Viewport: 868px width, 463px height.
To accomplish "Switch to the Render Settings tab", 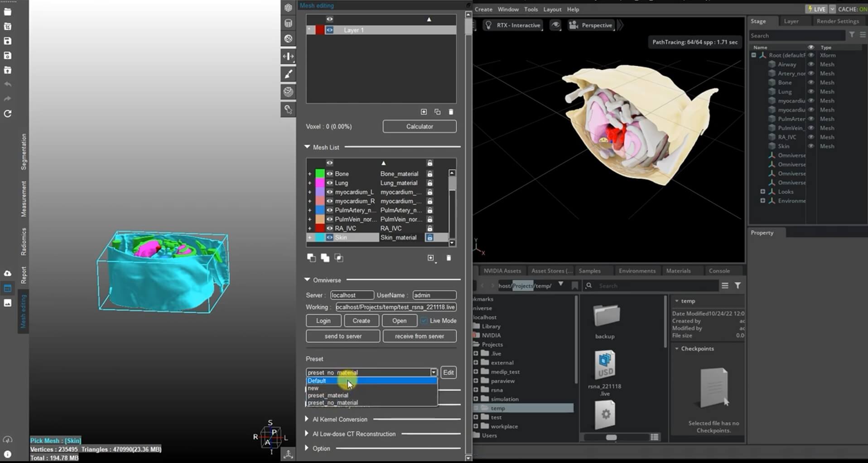I will coord(838,21).
